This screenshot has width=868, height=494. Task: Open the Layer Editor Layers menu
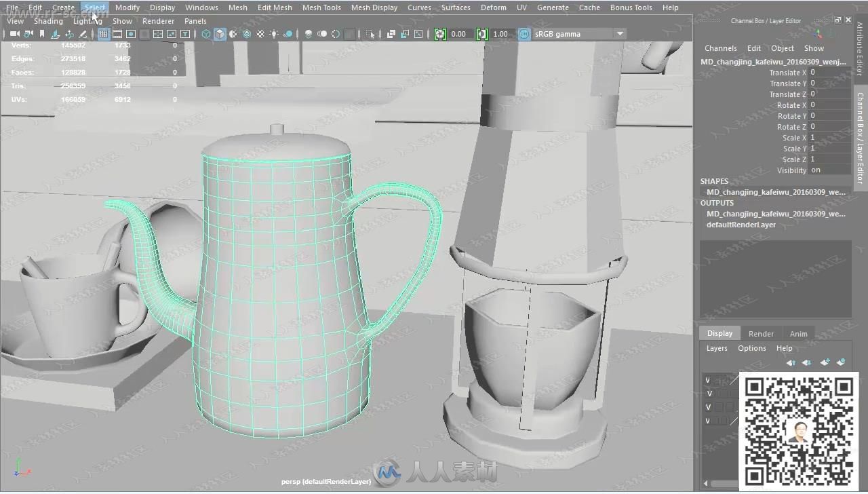coord(717,348)
